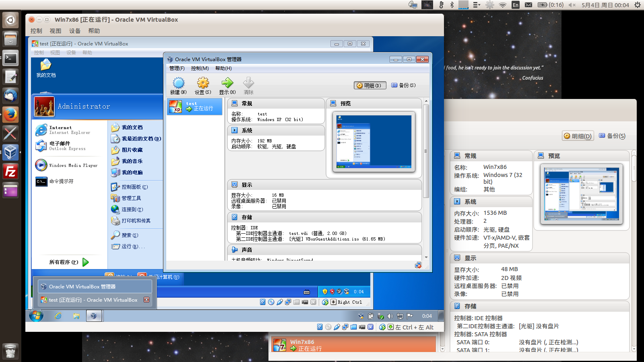Click 我的文档 desktop icon in XP guest
The image size is (644, 362).
coord(46,68)
